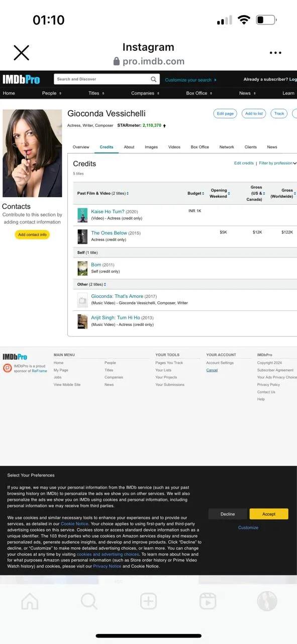
Task: Sort credits by Budget column
Action: point(196,193)
